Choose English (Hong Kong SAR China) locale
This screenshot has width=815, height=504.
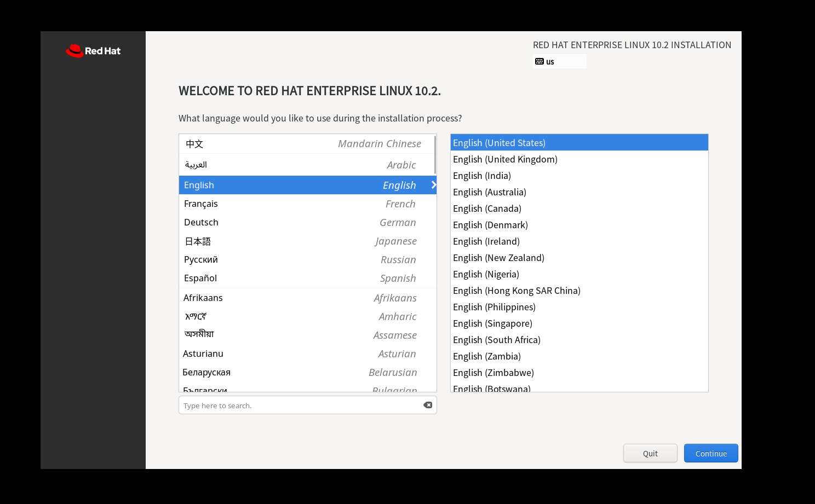point(579,291)
